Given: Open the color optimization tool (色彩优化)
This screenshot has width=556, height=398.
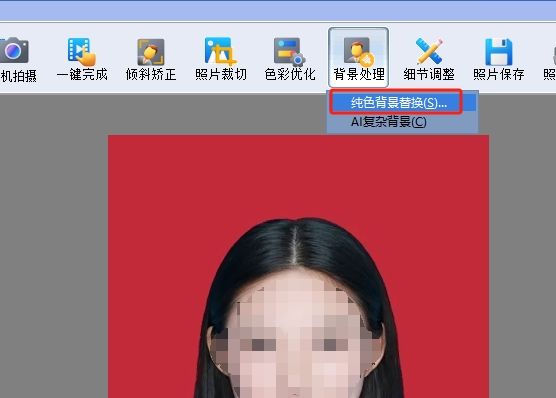Looking at the screenshot, I should [x=290, y=59].
